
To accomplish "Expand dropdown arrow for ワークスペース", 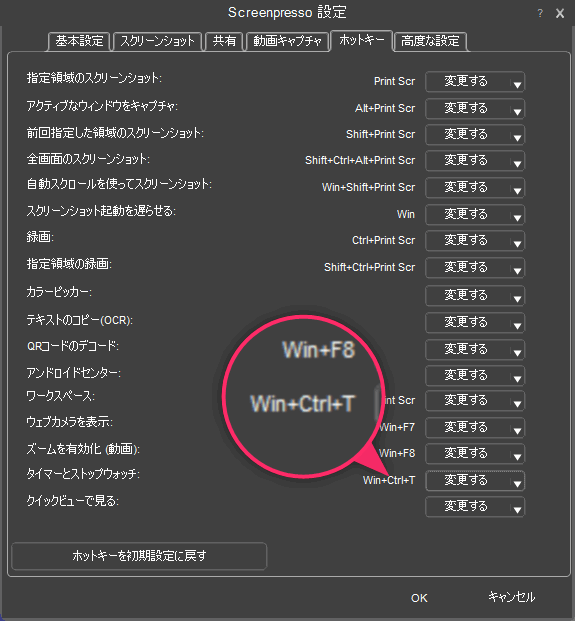I will click(517, 404).
